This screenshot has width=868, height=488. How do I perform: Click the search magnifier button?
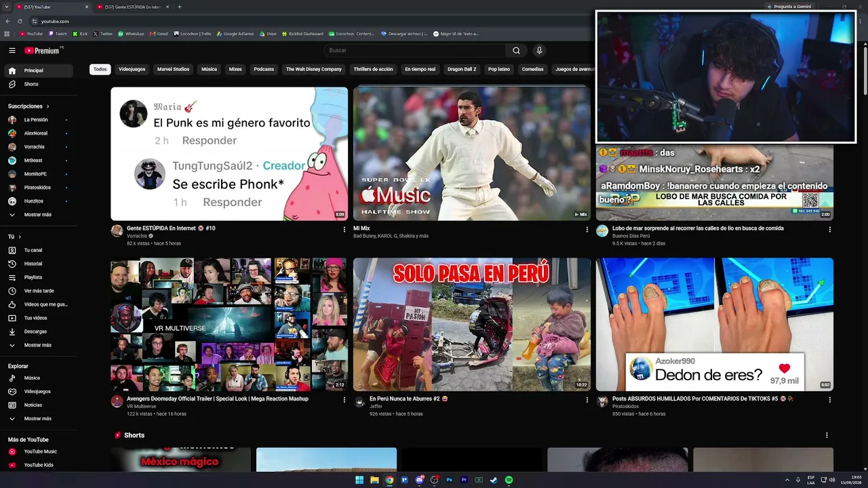coord(516,50)
